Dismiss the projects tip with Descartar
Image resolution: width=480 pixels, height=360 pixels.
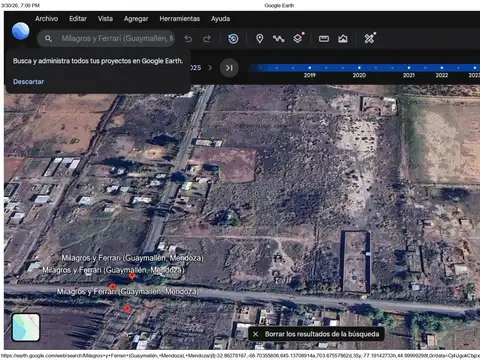pyautogui.click(x=29, y=82)
